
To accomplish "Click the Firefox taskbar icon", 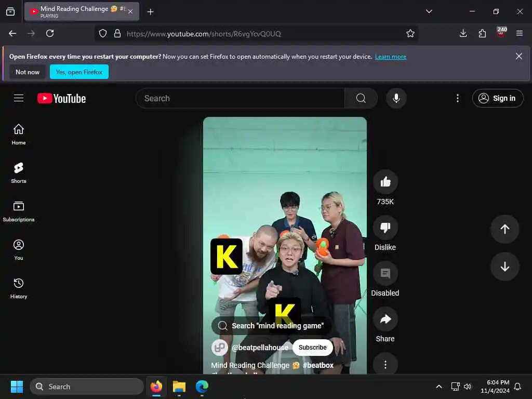I will tap(156, 387).
